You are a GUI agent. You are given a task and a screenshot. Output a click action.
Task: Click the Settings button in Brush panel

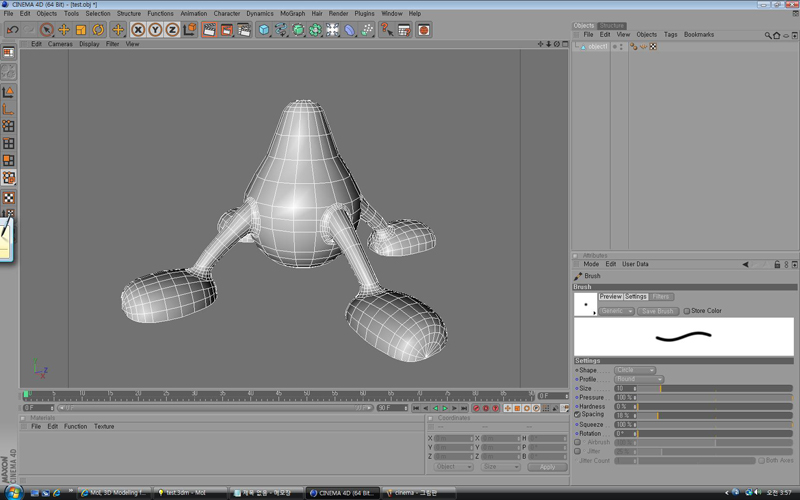tap(636, 296)
